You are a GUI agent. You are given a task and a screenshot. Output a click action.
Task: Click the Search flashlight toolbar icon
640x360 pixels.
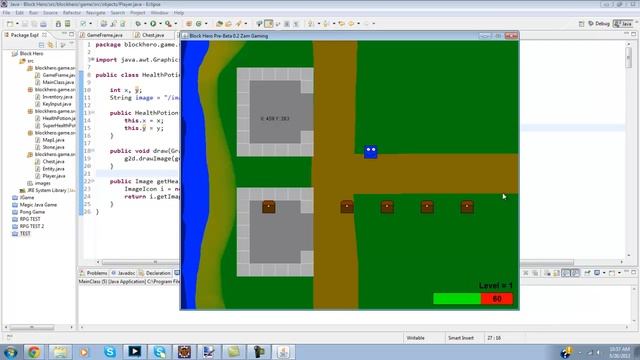[239, 24]
